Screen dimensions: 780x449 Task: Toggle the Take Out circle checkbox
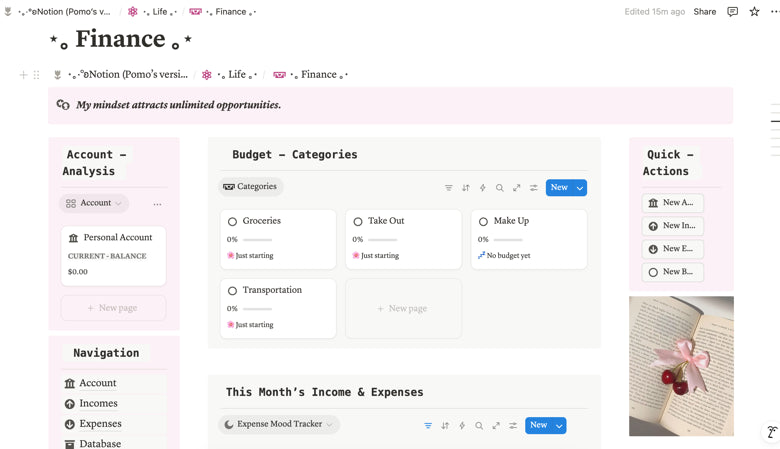[x=358, y=221]
